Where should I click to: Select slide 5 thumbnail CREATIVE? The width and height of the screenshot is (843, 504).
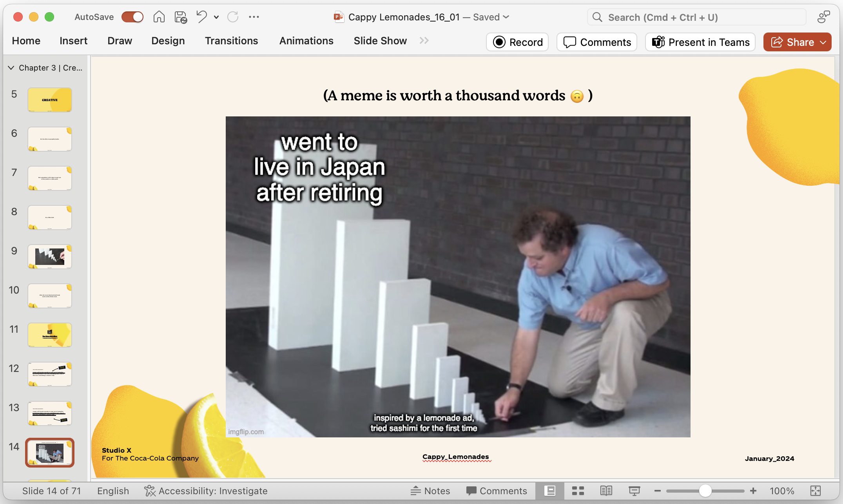click(x=50, y=100)
